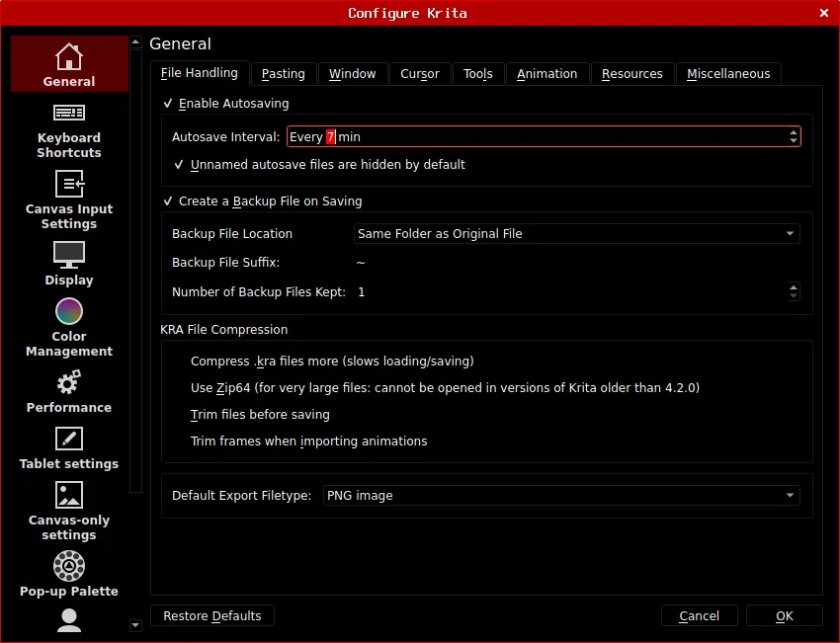Increase Autosave Interval with up arrow

(x=794, y=132)
